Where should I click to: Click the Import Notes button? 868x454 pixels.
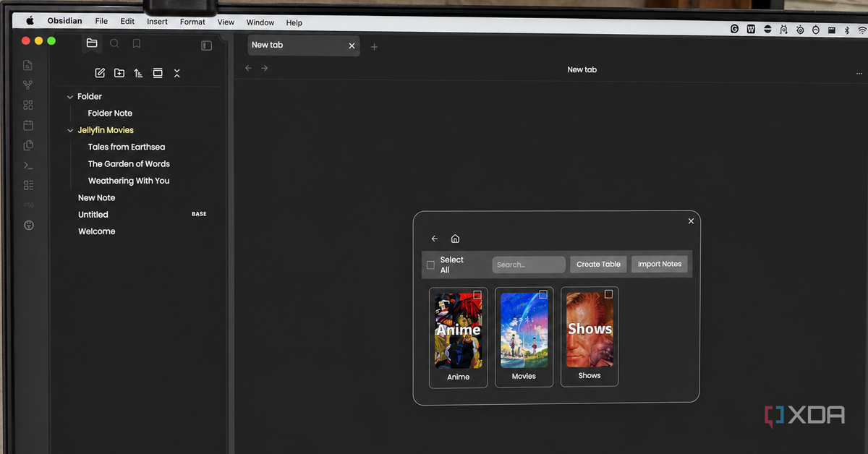[x=659, y=264]
